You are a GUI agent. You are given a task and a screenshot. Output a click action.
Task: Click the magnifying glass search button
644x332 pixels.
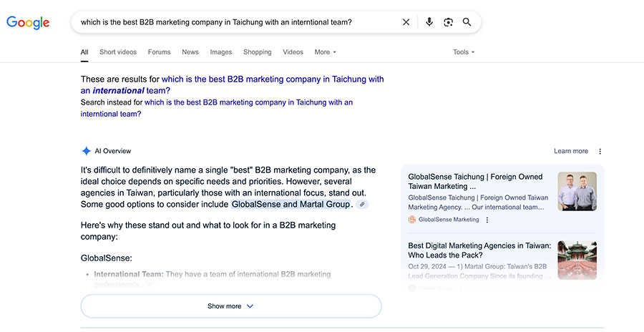click(x=467, y=22)
